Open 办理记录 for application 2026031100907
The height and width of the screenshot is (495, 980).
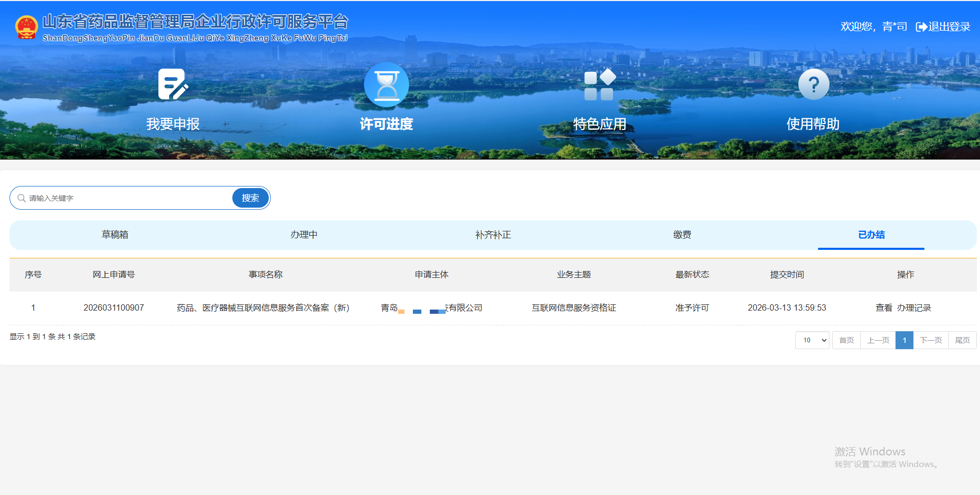pos(913,308)
